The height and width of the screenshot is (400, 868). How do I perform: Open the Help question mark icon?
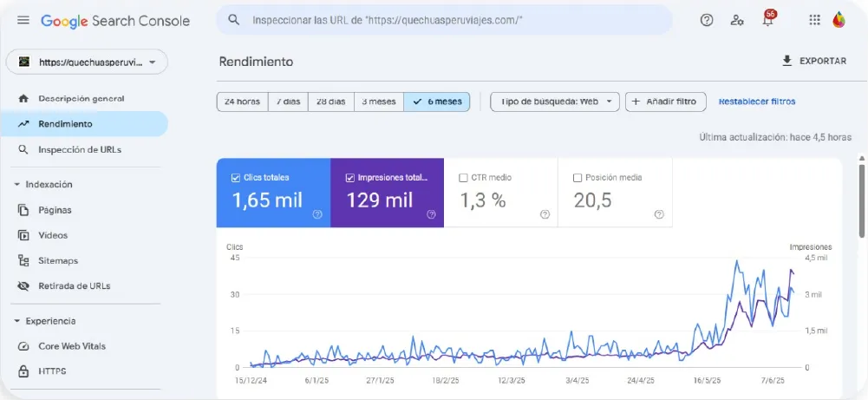707,21
